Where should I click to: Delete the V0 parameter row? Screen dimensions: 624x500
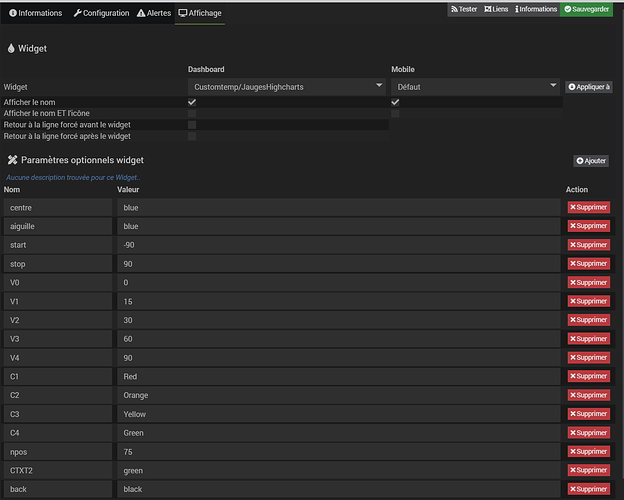tap(589, 282)
